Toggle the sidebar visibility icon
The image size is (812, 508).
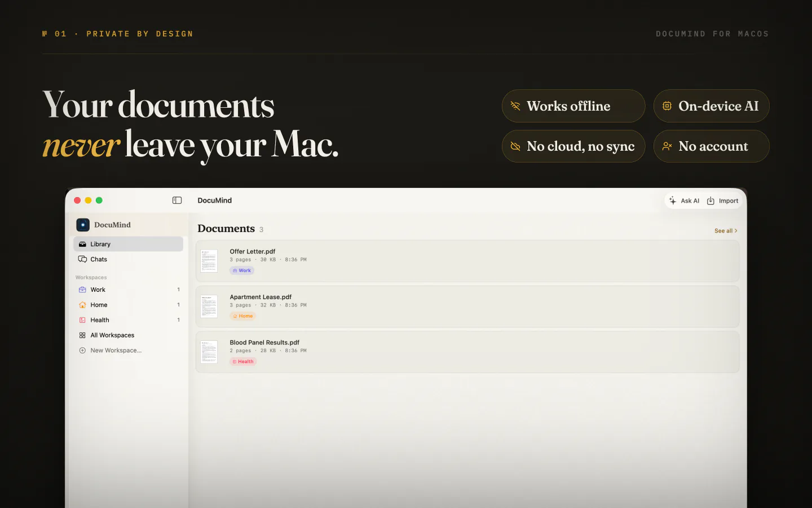pyautogui.click(x=177, y=200)
